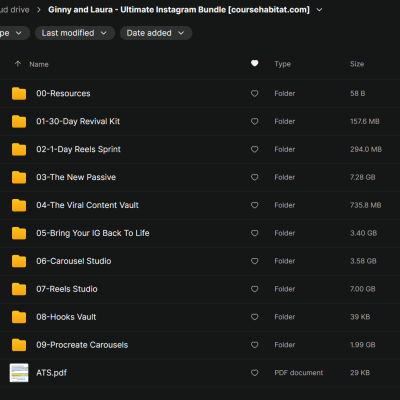
Task: Click the favourites heart in the column header
Action: pos(254,63)
